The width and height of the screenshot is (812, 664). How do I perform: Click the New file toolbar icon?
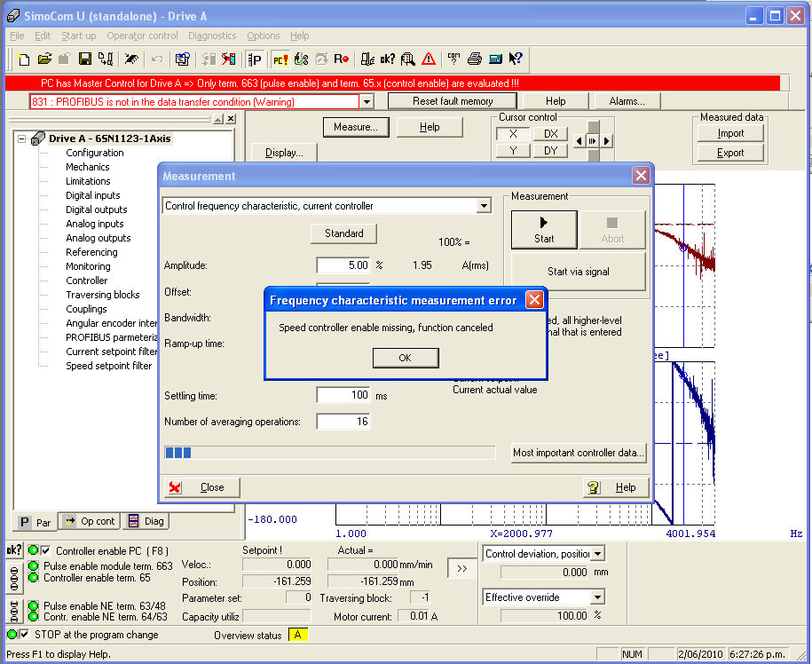pyautogui.click(x=24, y=59)
